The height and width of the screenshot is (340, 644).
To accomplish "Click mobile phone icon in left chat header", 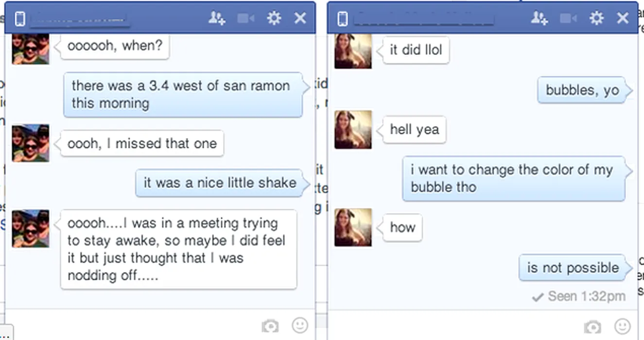I will coord(20,19).
